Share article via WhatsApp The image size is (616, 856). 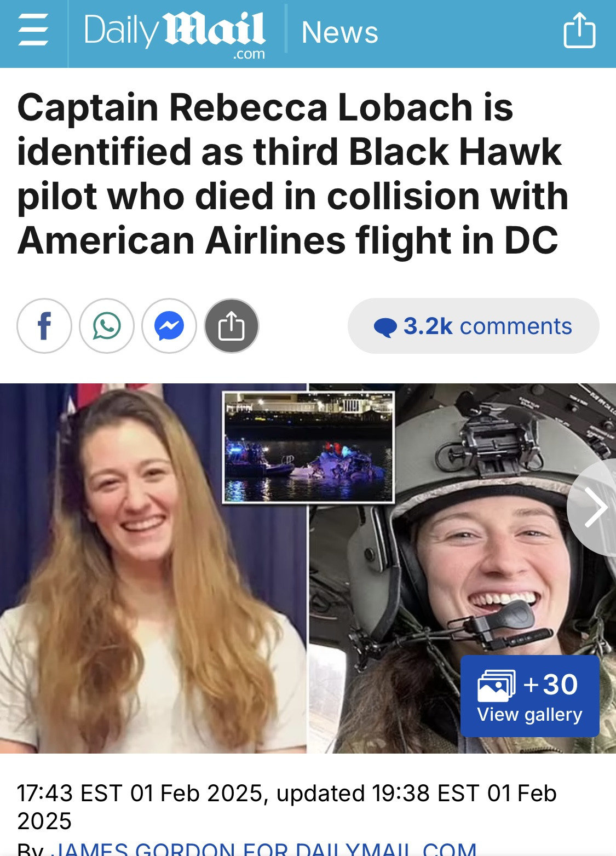[107, 326]
